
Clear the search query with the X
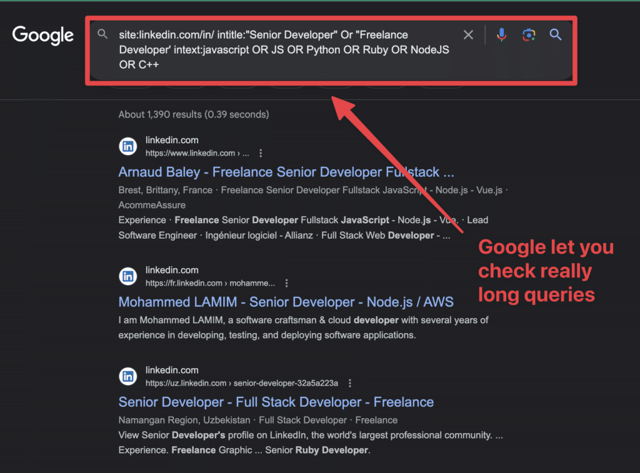pyautogui.click(x=468, y=35)
